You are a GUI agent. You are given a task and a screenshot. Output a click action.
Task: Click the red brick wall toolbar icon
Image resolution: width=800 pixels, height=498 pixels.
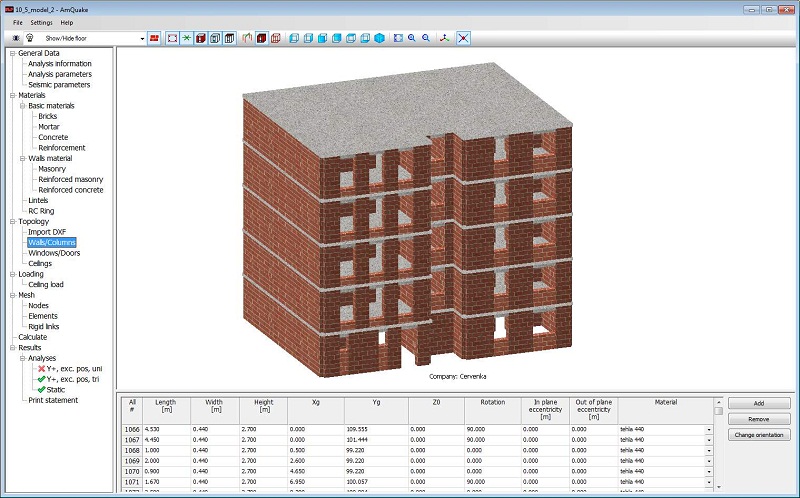point(155,38)
